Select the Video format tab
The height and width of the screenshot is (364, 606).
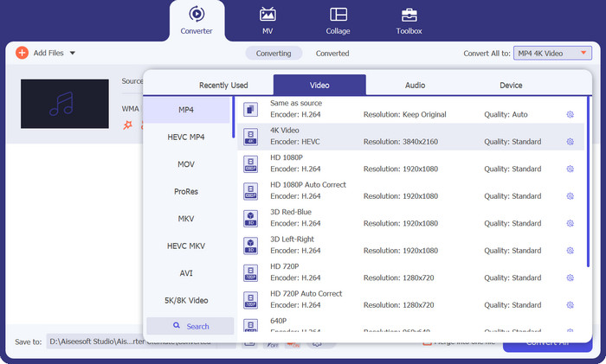coord(319,85)
